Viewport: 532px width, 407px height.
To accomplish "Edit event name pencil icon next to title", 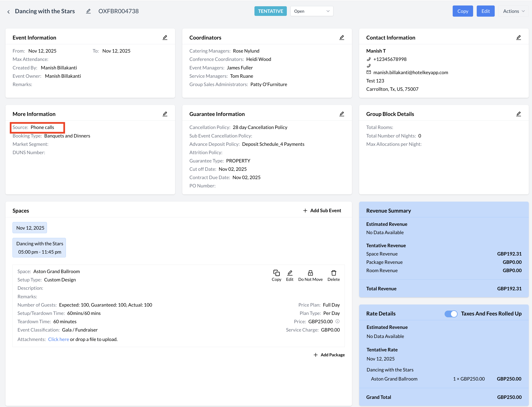I will 88,11.
